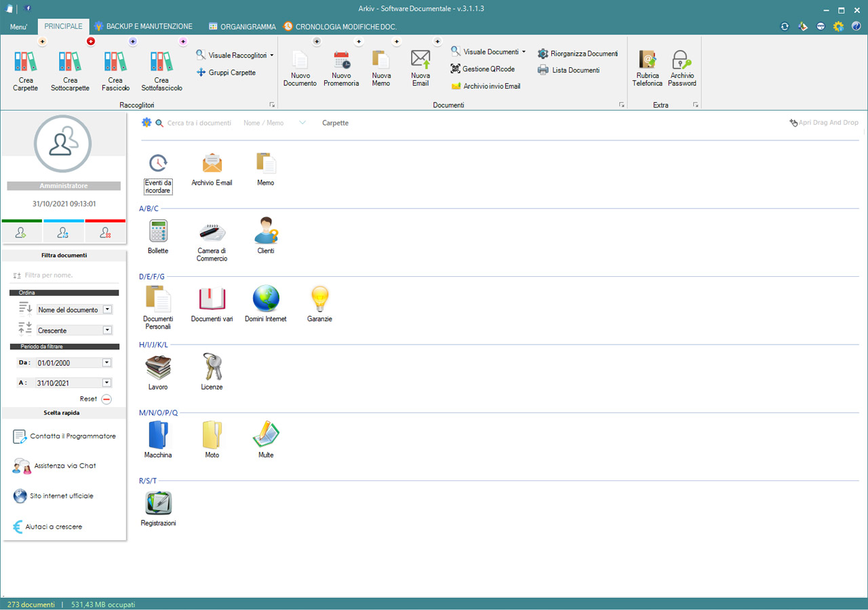
Task: Open the Memo folder icon
Action: click(x=266, y=164)
